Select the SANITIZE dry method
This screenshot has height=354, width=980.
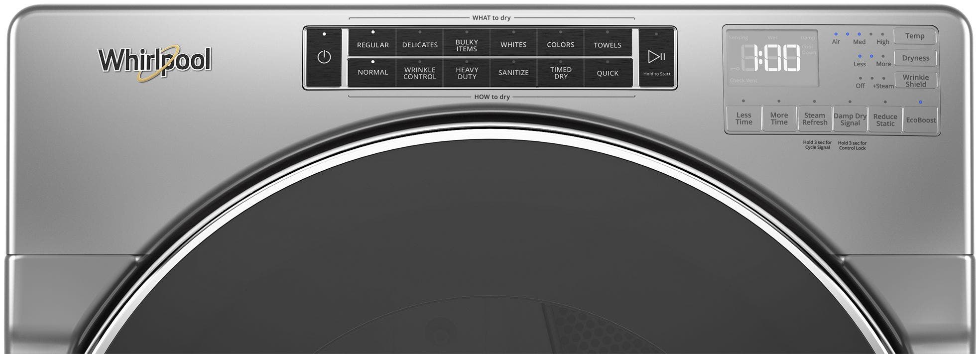pos(513,73)
